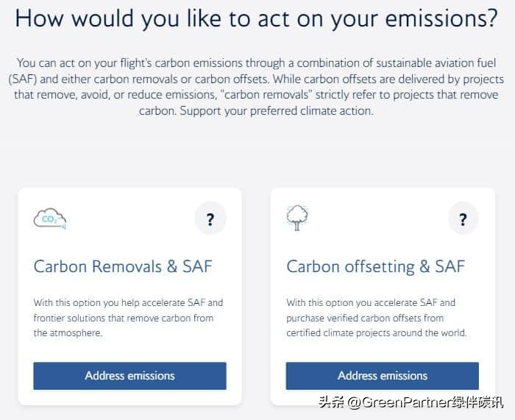Select the Carbon Removals & SAF title
Screen dimensions: 515x420
(x=123, y=266)
